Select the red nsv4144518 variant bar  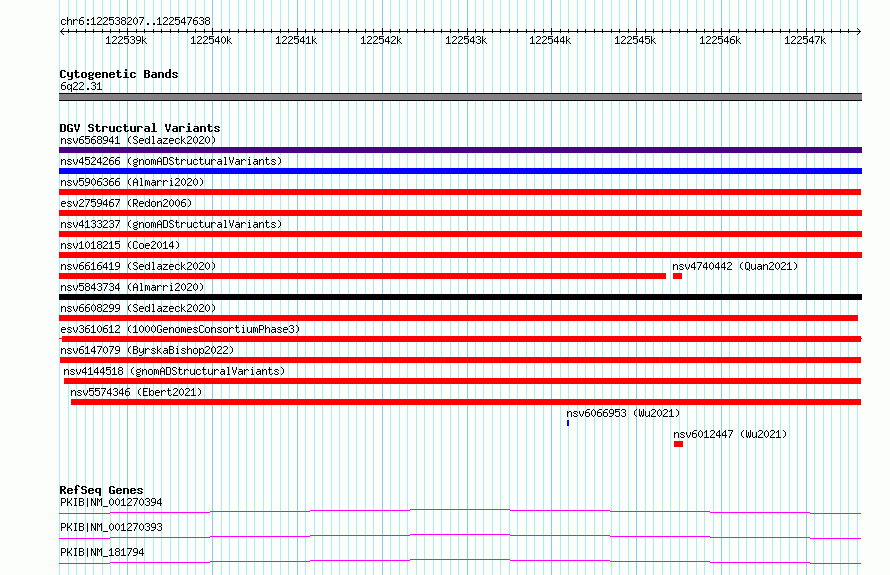click(x=463, y=381)
